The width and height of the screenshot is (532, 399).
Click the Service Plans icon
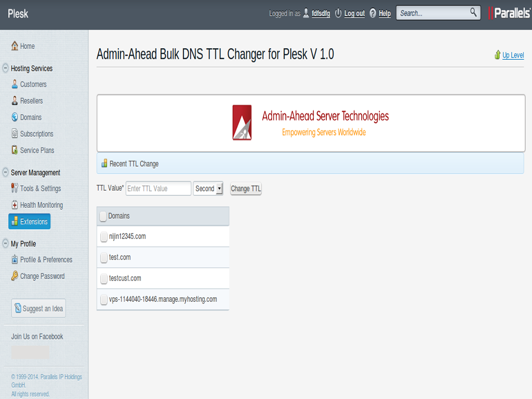[15, 150]
